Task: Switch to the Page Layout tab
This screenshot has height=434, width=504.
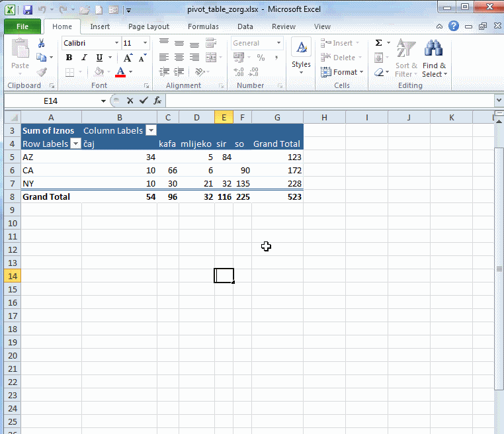Action: tap(149, 26)
